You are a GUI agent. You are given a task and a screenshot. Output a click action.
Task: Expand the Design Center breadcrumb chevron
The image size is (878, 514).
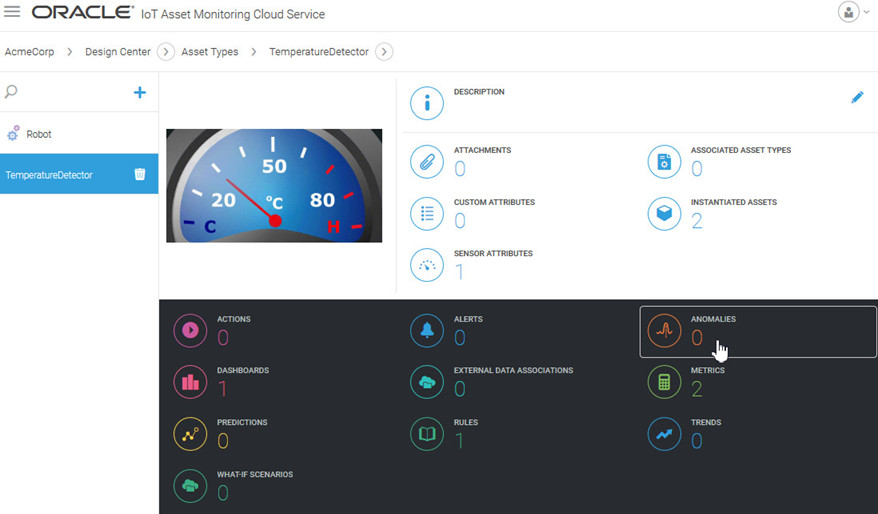click(166, 52)
